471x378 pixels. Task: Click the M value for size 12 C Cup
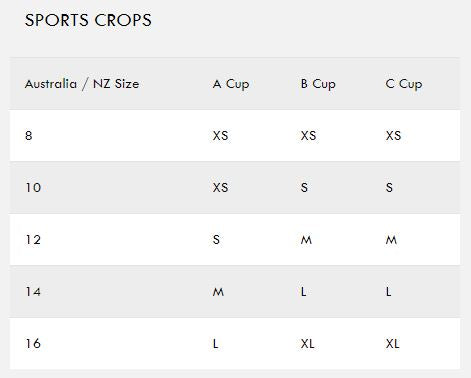pyautogui.click(x=391, y=240)
